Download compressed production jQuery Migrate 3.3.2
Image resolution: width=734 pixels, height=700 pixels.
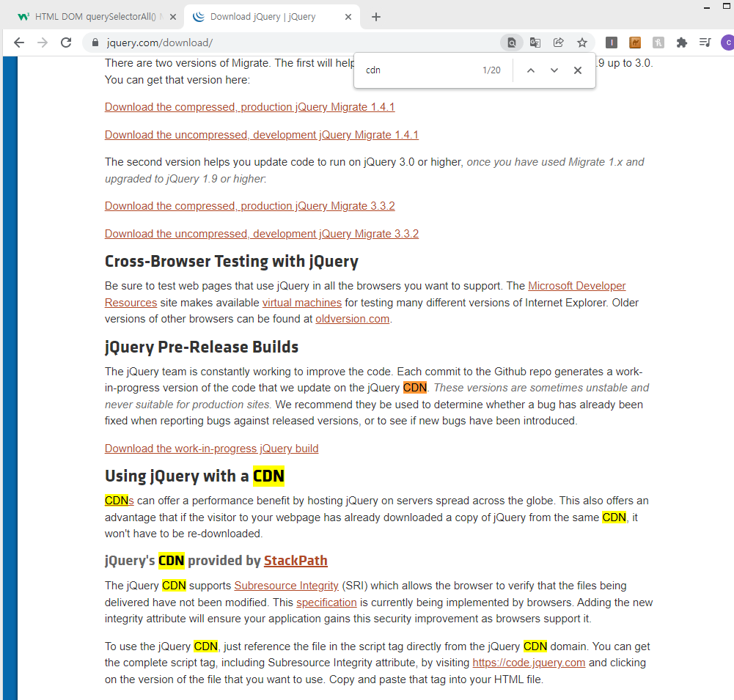click(x=249, y=206)
